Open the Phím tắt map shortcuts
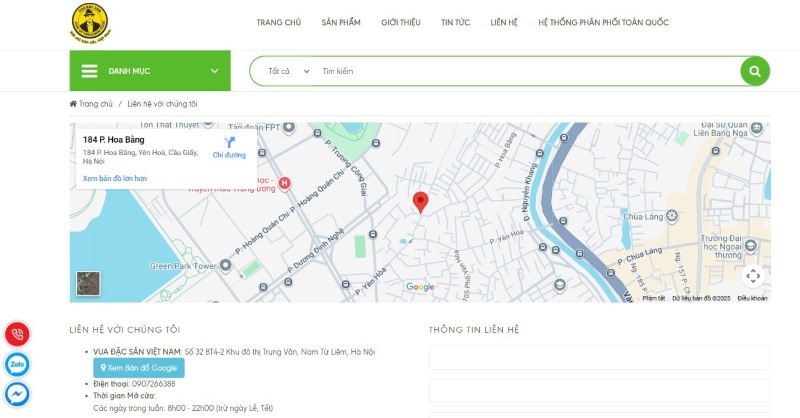Image resolution: width=800 pixels, height=418 pixels. pos(654,298)
